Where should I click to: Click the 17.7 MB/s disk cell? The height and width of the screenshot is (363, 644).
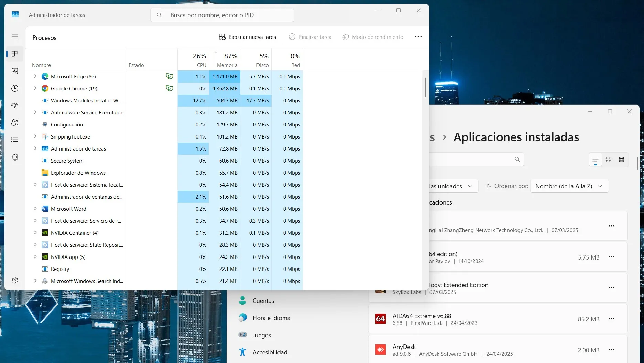pyautogui.click(x=256, y=100)
